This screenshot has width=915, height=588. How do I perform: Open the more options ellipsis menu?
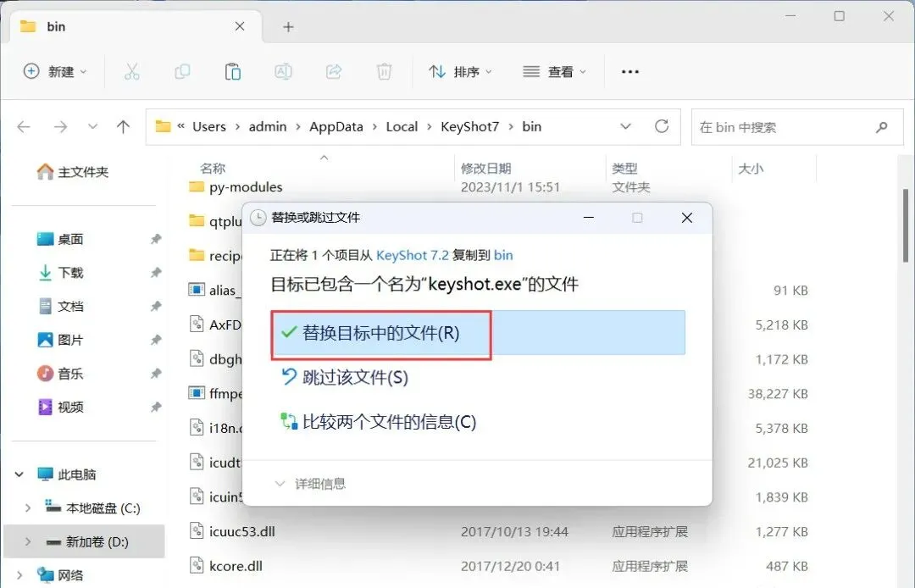[630, 72]
